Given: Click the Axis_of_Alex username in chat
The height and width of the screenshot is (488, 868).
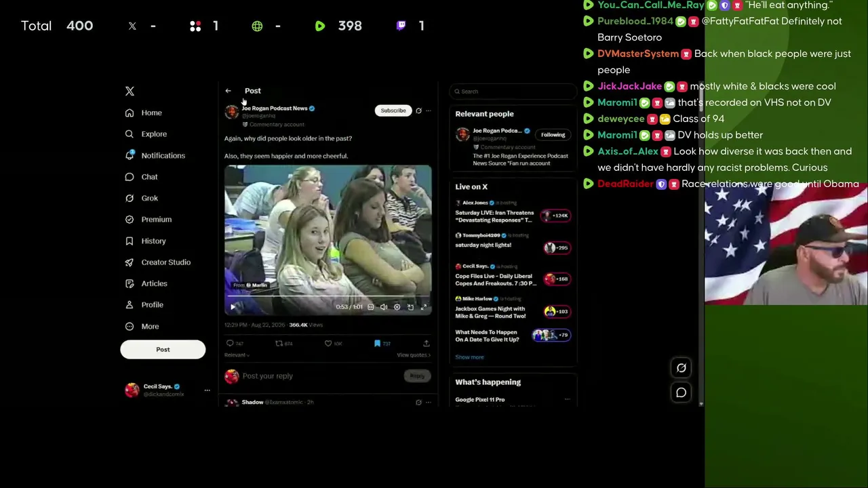Looking at the screenshot, I should coord(628,151).
